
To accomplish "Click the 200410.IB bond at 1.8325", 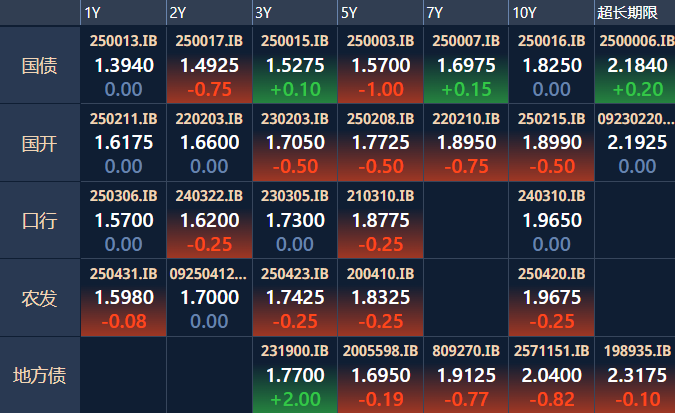I will click(x=380, y=298).
